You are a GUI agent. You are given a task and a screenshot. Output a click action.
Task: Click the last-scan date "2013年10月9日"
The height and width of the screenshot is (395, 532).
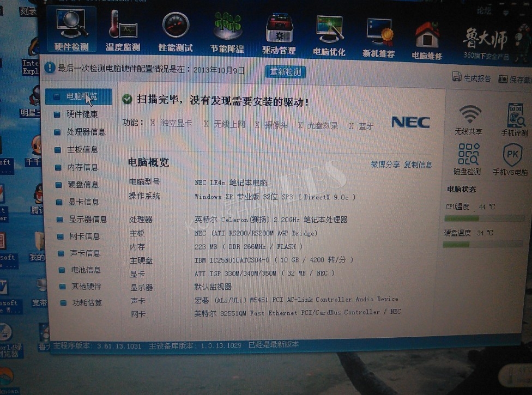click(x=219, y=70)
